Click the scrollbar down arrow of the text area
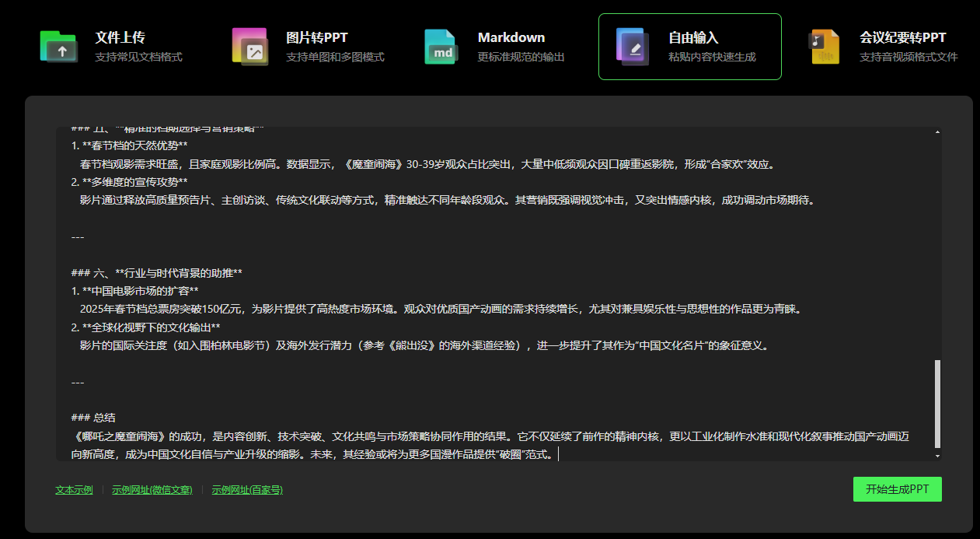The height and width of the screenshot is (539, 980). pyautogui.click(x=936, y=456)
